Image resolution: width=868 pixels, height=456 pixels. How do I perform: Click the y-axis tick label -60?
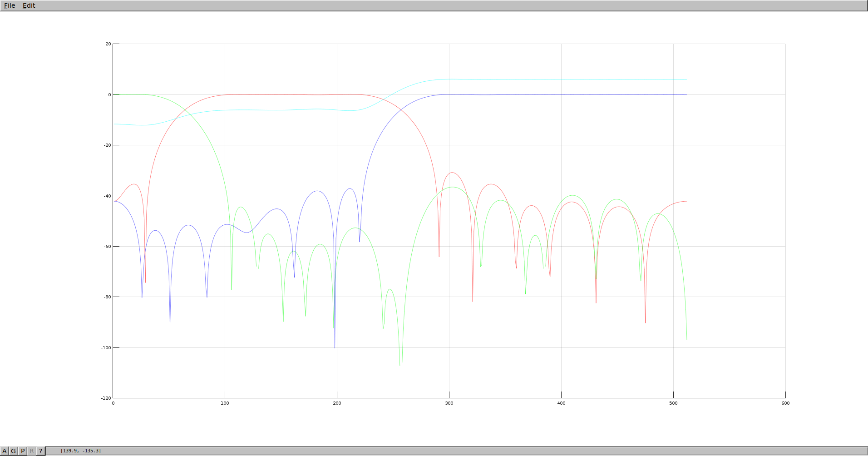tap(107, 247)
